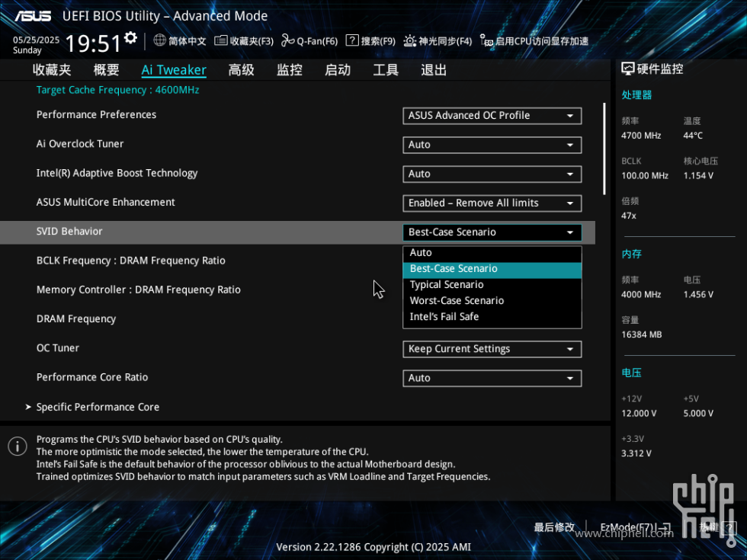Click the +12V reading 12.000 V
Screen dimensions: 747x560
coord(639,413)
